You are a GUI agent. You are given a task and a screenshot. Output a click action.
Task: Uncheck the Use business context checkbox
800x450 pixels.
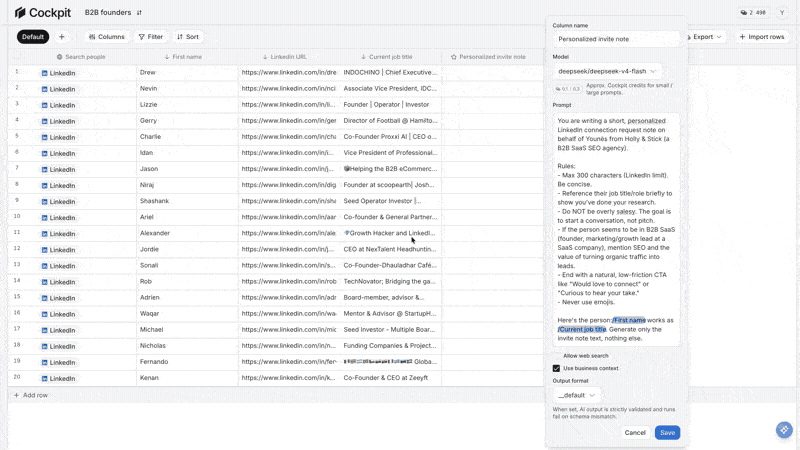(557, 368)
